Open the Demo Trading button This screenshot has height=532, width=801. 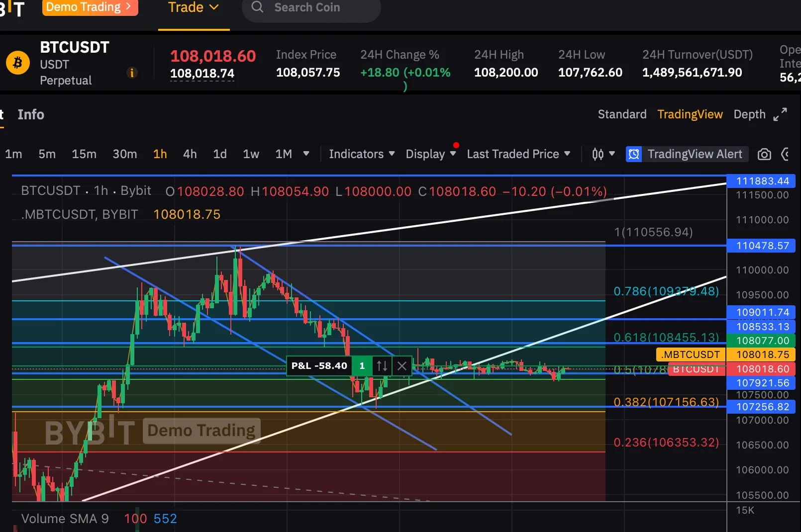point(90,7)
